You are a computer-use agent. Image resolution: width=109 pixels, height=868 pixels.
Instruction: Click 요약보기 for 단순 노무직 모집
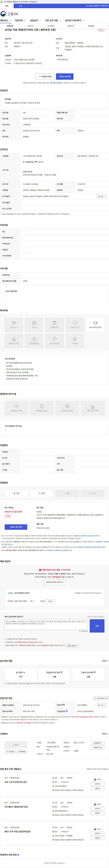point(98,784)
